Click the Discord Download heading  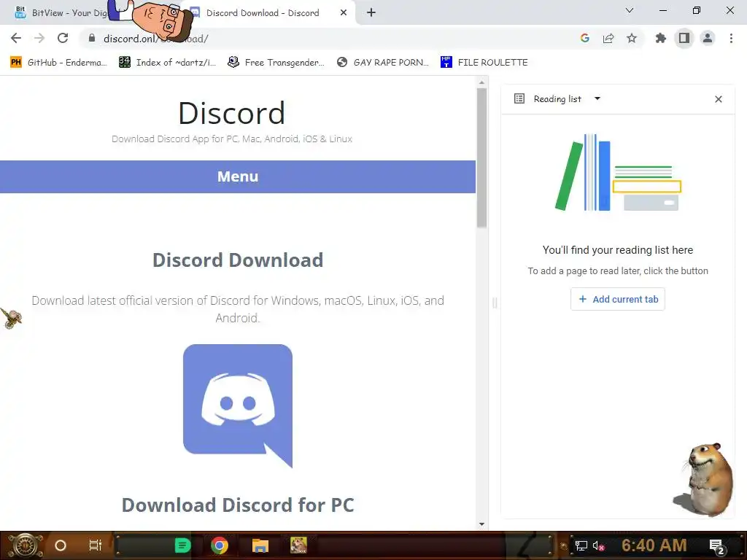[238, 260]
